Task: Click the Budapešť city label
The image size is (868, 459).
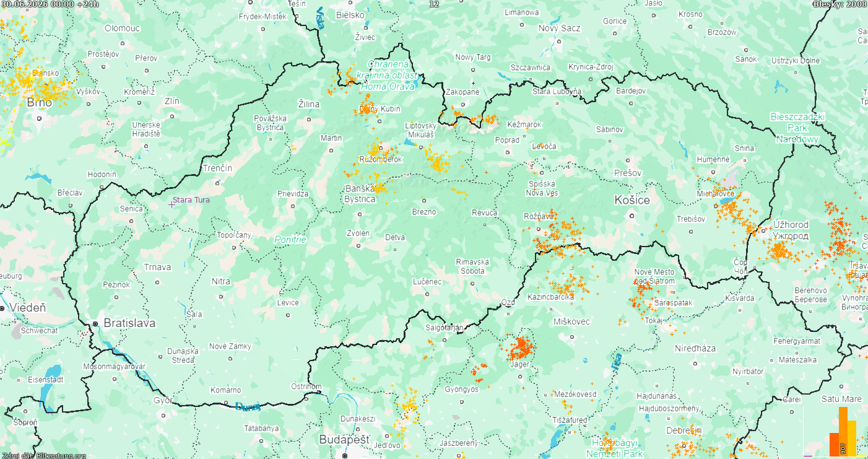Action: tap(344, 439)
